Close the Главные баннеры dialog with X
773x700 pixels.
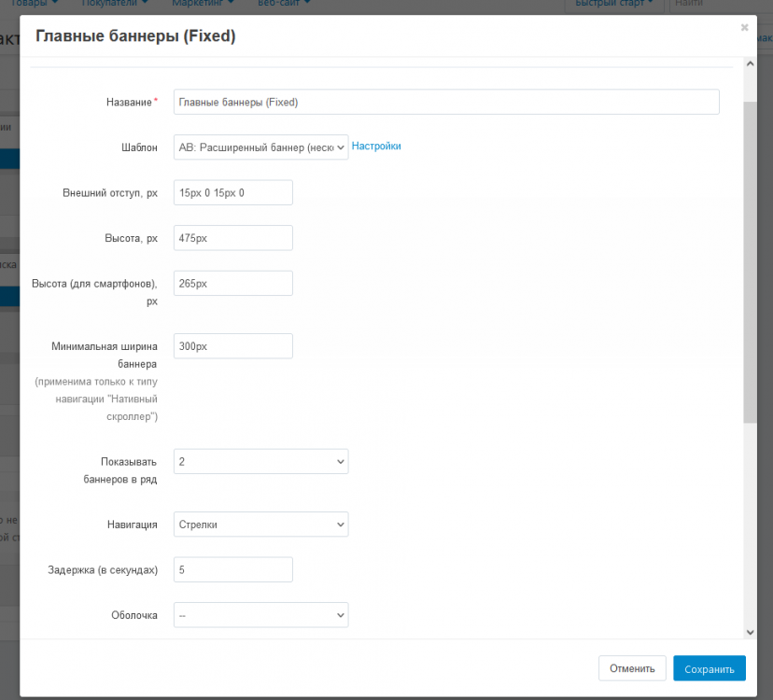(744, 28)
